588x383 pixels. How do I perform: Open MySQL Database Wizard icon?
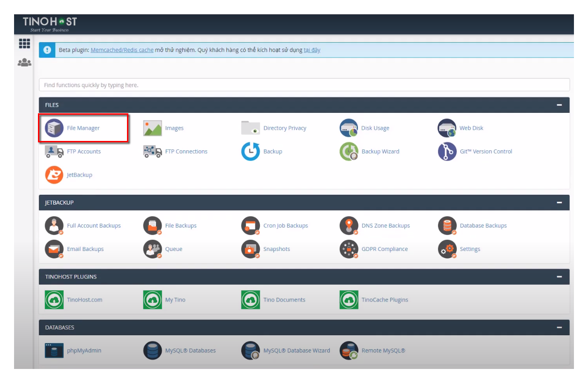[x=251, y=350]
